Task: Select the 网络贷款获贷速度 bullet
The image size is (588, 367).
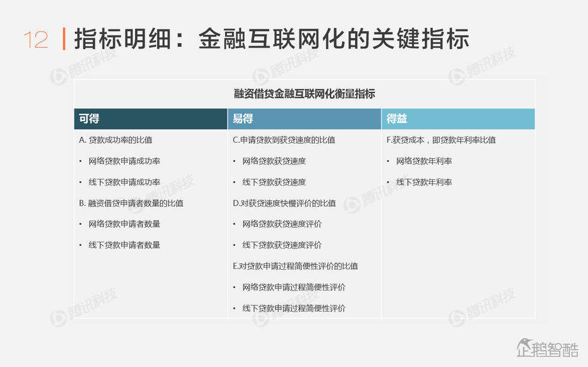Action: pyautogui.click(x=274, y=161)
